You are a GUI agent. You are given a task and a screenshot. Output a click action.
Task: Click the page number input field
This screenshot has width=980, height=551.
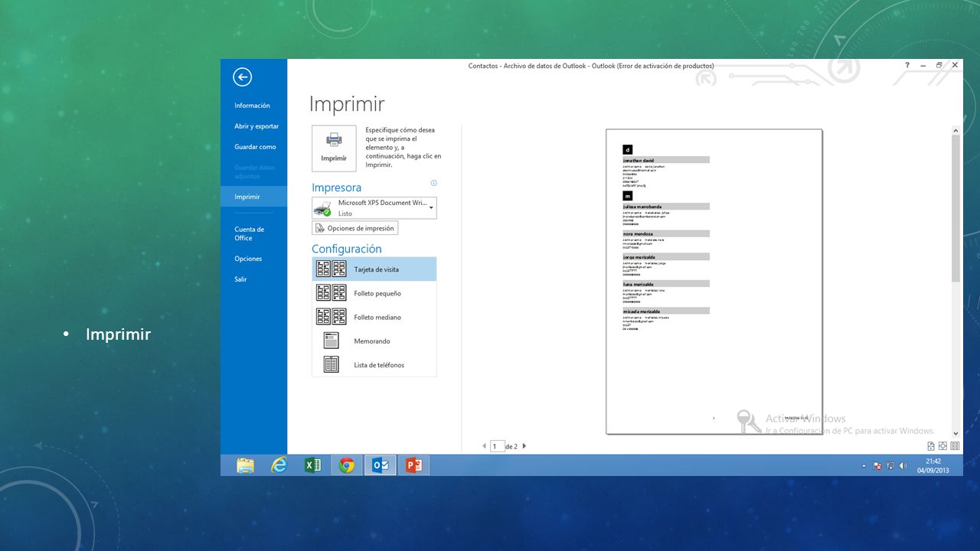pos(497,446)
